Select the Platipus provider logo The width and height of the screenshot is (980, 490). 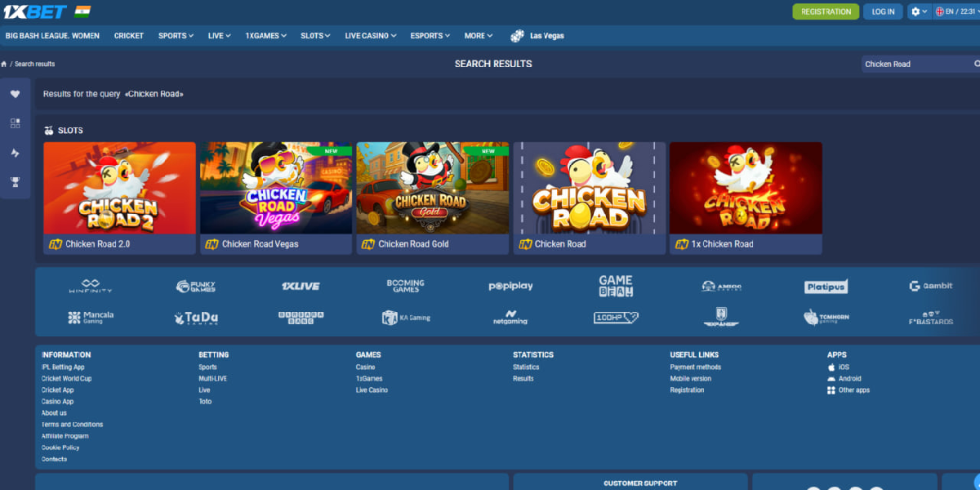(826, 286)
